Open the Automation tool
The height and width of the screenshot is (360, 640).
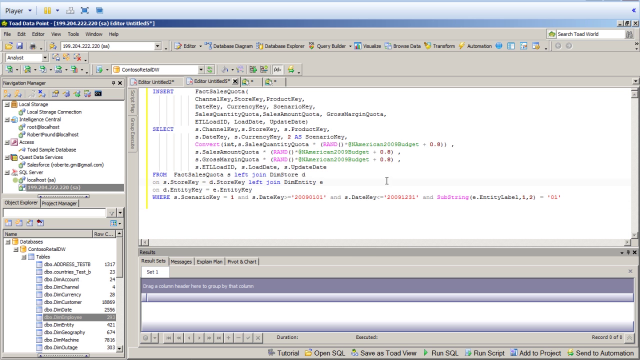tap(475, 46)
